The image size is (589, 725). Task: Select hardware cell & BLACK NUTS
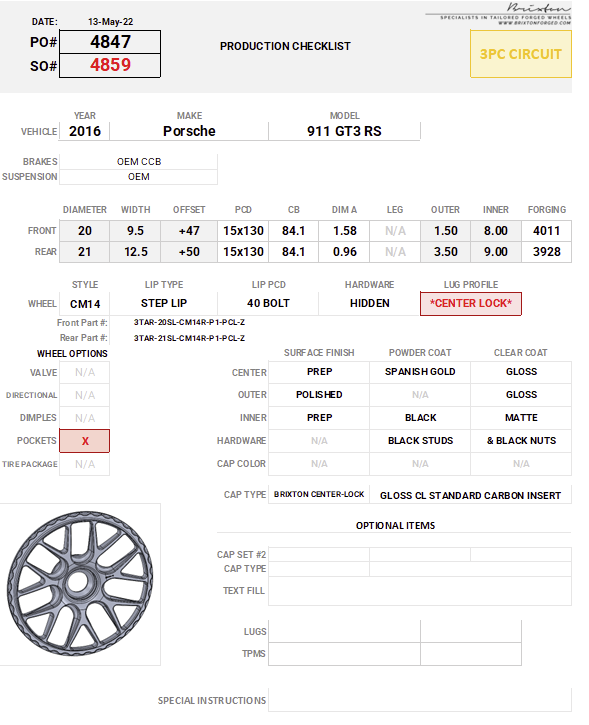pyautogui.click(x=521, y=441)
